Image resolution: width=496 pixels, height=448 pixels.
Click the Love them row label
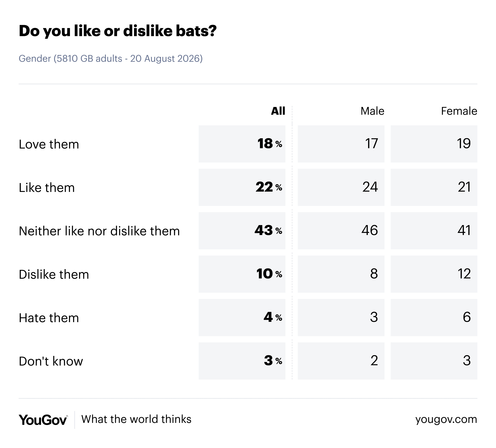(x=49, y=144)
